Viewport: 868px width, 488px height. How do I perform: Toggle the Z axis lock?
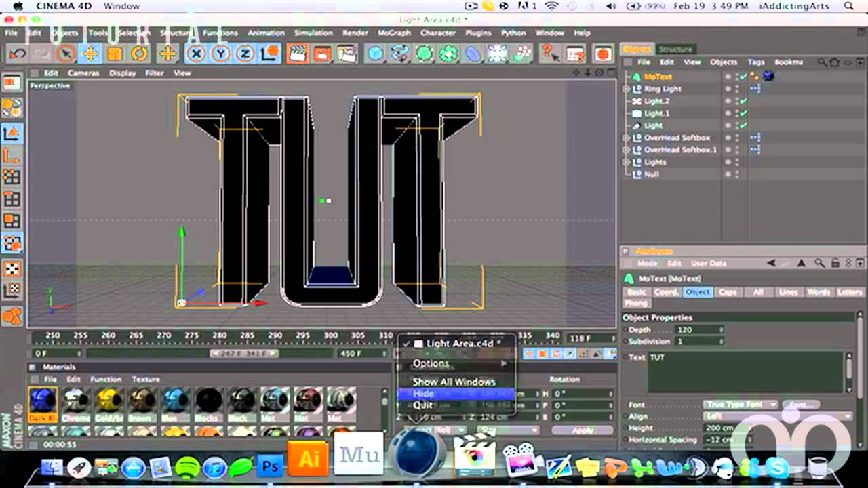point(245,54)
